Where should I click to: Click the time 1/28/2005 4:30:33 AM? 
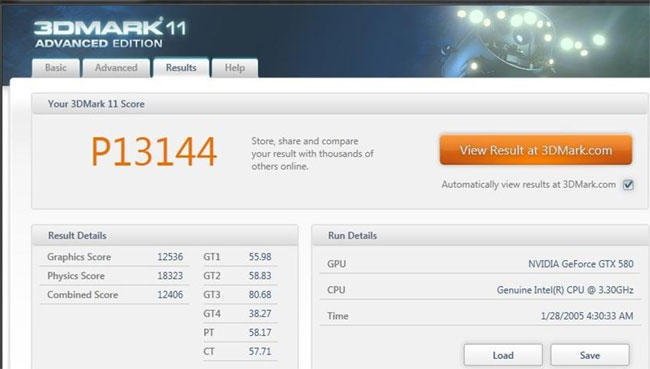pyautogui.click(x=587, y=316)
